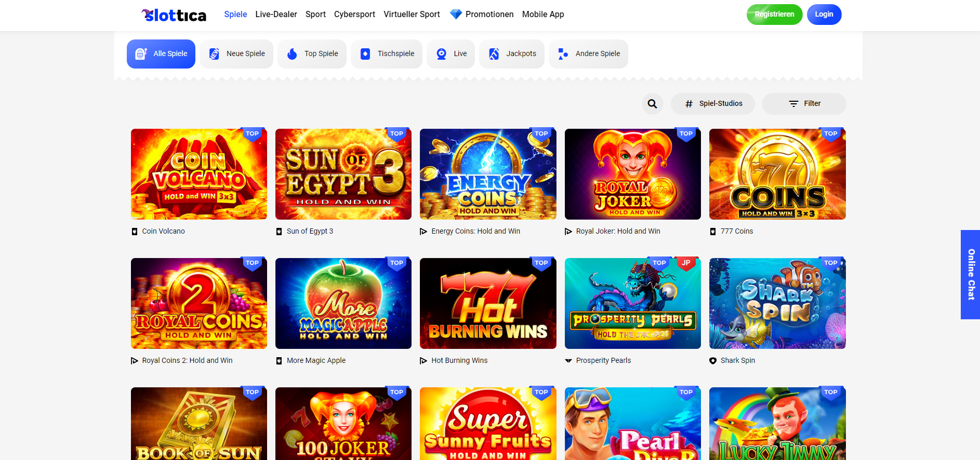Open the Energy Coins: Hold and Win link

click(x=476, y=232)
